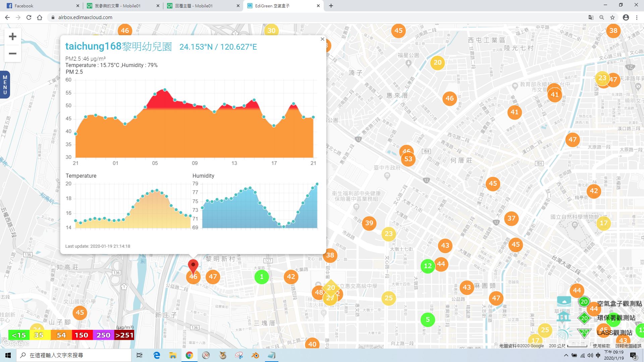Open Chrome's three-dot menu
644x362 pixels.
(637, 17)
